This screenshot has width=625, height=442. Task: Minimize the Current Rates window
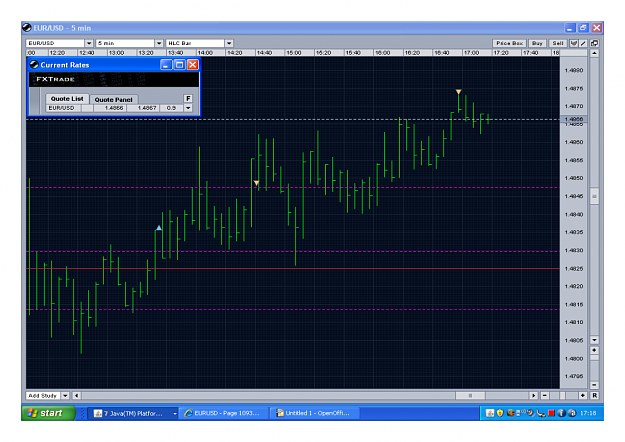pyautogui.click(x=166, y=65)
